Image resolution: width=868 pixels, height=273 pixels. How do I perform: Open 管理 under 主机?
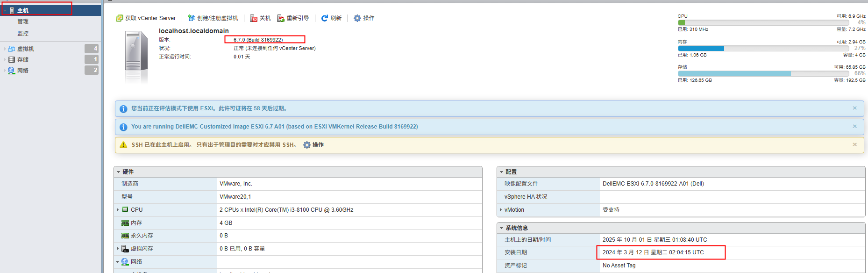pyautogui.click(x=23, y=22)
